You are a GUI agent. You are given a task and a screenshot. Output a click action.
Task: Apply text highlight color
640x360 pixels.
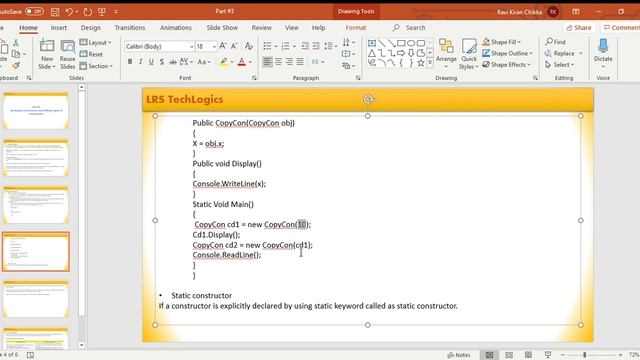pos(223,62)
